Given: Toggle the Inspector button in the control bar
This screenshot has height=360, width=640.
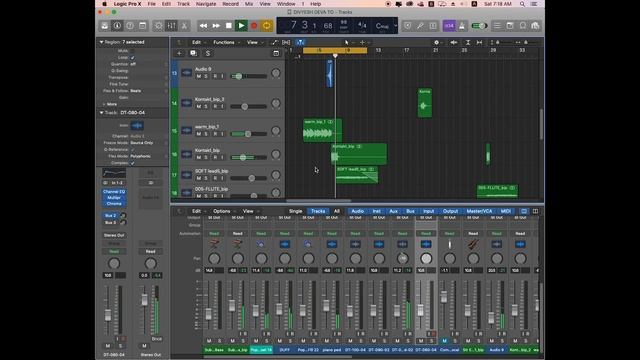Looking at the screenshot, I should tap(117, 26).
